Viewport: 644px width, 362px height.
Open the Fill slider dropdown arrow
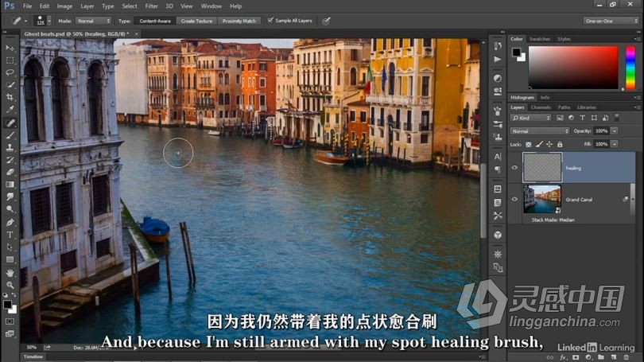[615, 144]
